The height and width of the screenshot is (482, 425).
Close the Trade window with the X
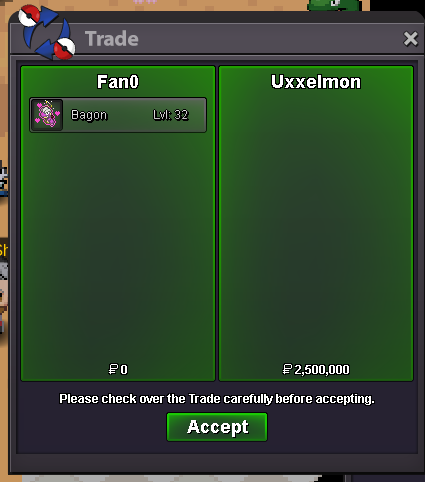[410, 39]
